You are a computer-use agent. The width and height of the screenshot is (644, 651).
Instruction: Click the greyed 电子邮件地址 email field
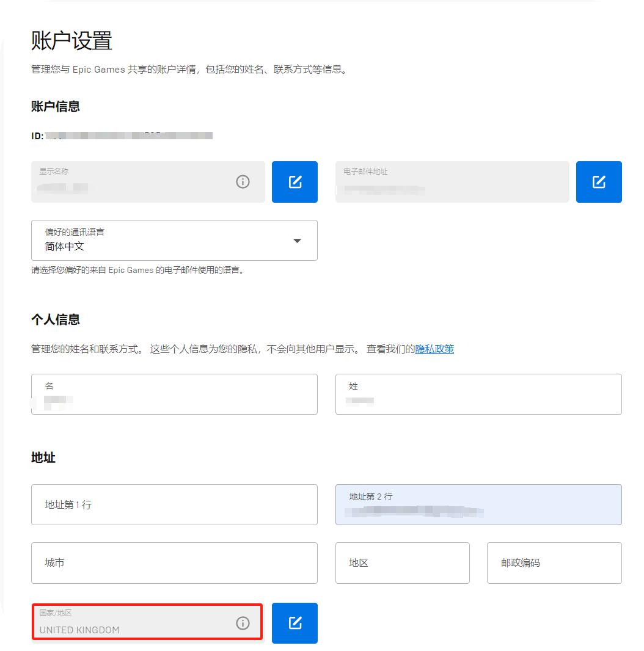coord(452,182)
